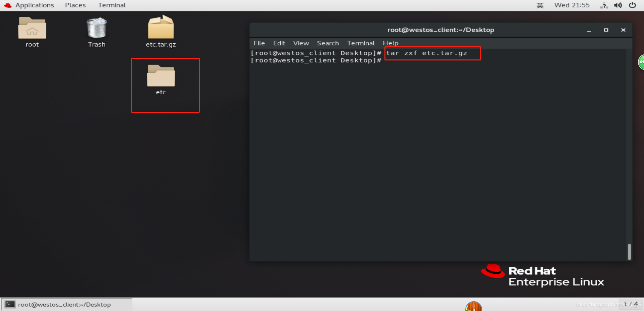644x311 pixels.
Task: Show the clock calendar Wed 21:55
Action: pyautogui.click(x=572, y=5)
